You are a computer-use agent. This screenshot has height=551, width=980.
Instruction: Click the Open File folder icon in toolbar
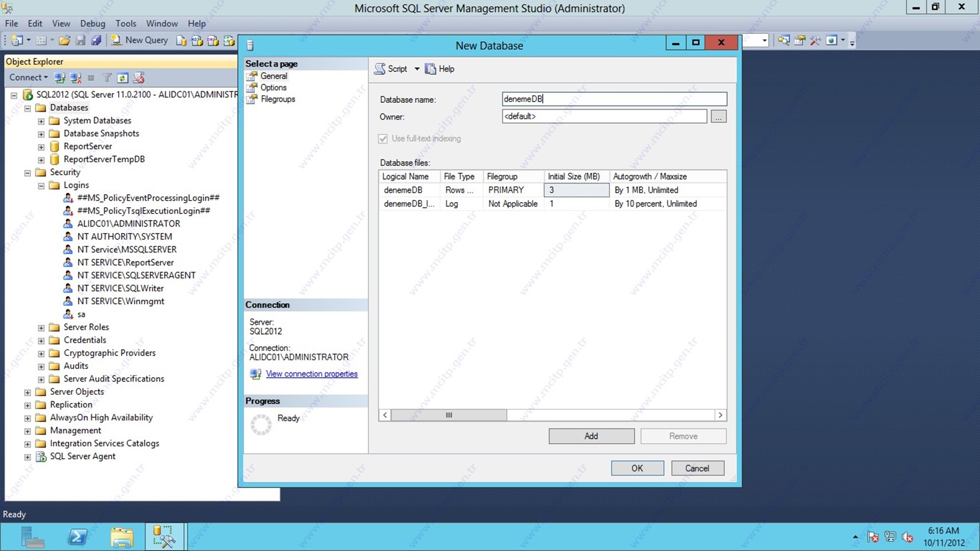coord(64,40)
